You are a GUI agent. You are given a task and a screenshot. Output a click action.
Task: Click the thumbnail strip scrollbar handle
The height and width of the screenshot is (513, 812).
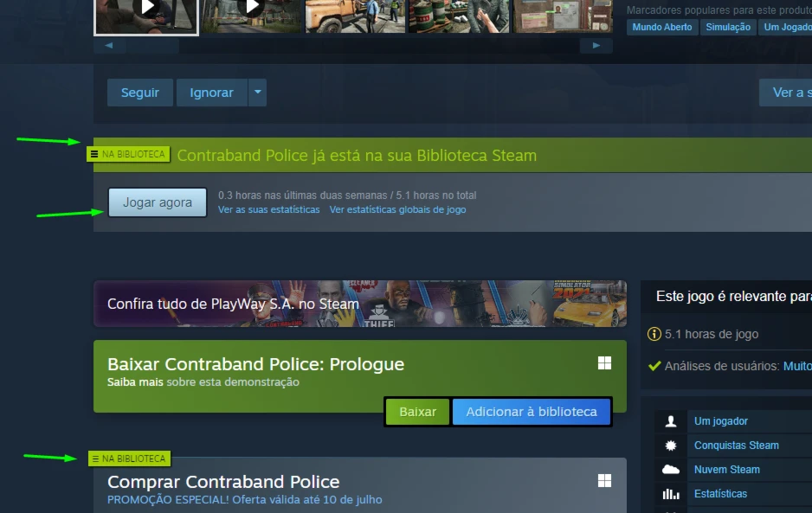point(152,46)
